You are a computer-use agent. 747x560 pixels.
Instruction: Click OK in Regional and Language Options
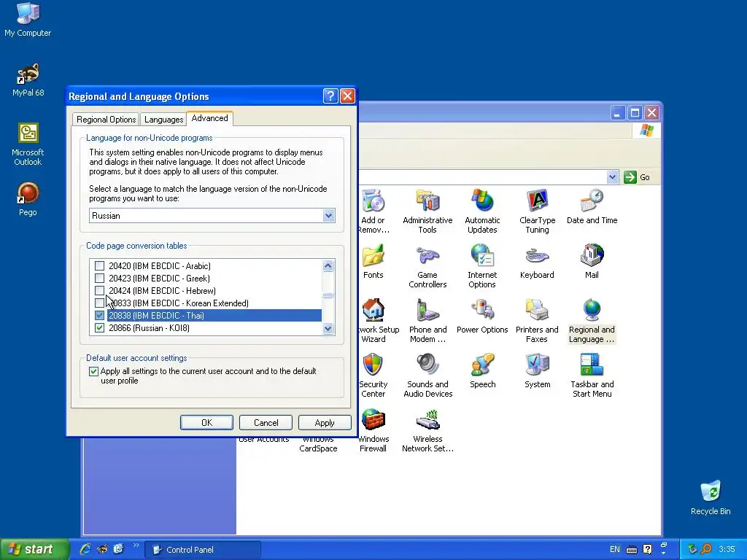[x=206, y=423]
